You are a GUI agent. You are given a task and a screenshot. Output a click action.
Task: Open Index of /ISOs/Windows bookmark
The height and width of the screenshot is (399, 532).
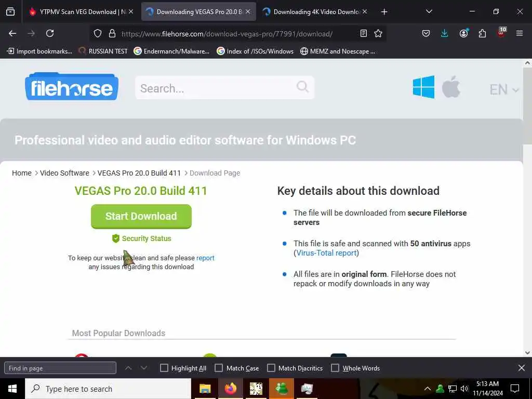[x=255, y=51]
